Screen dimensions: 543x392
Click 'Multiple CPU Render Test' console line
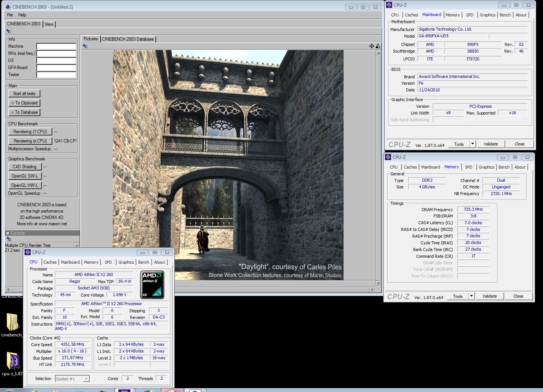[28, 245]
